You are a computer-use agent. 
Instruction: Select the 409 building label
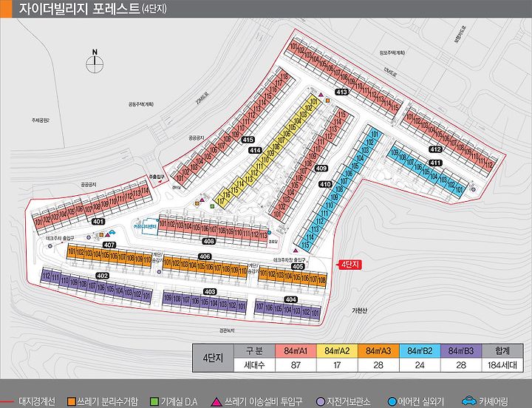321,168
